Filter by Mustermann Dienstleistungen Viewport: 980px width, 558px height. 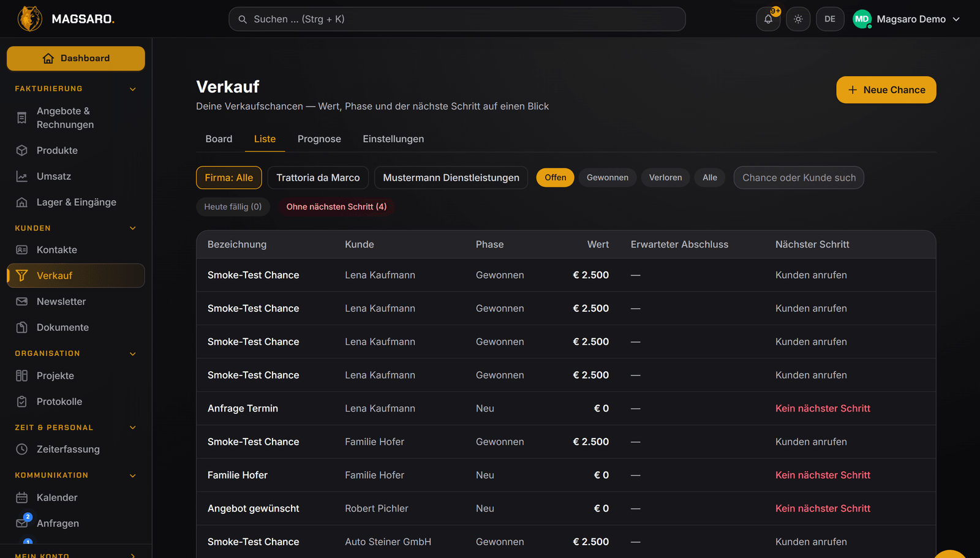451,178
